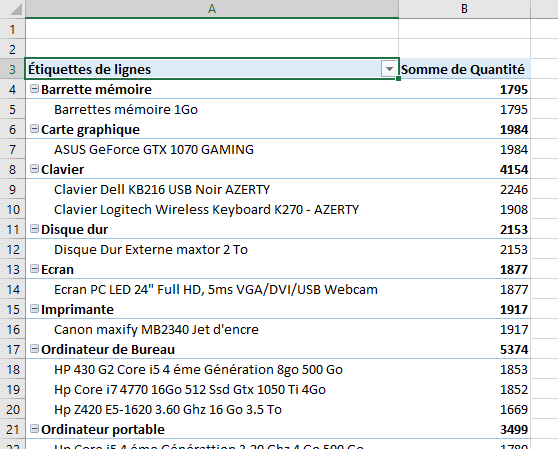Collapse the Clavier group
The image size is (558, 449).
click(34, 169)
